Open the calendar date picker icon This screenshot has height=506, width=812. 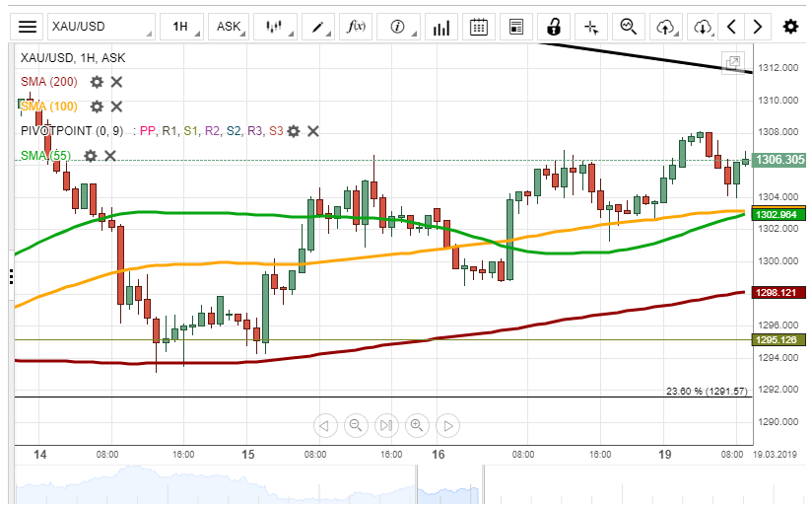(479, 27)
